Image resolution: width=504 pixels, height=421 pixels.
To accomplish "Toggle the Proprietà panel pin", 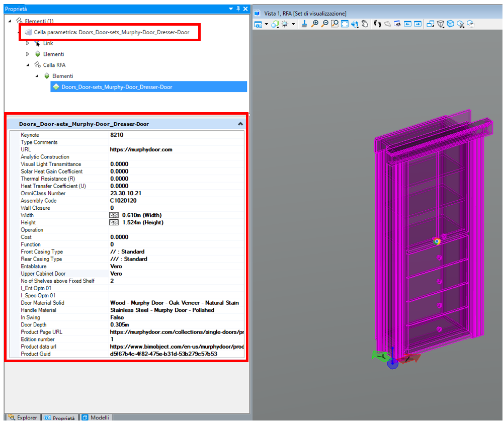I will [238, 9].
